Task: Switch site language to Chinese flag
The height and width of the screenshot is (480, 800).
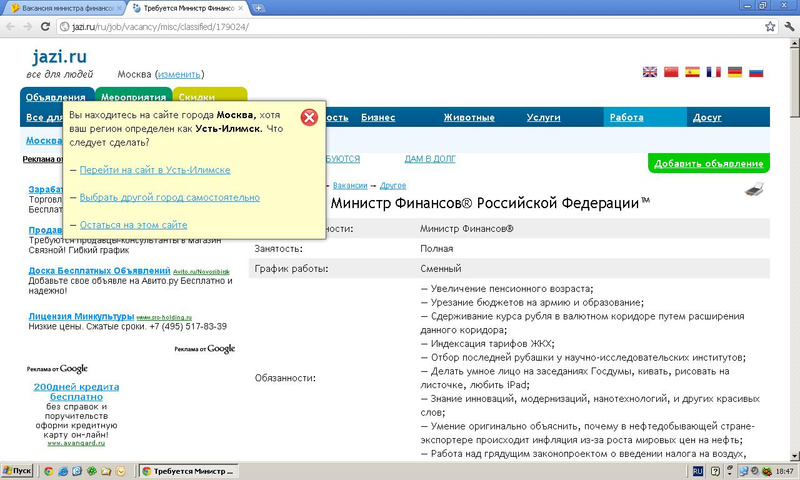Action: pyautogui.click(x=671, y=72)
